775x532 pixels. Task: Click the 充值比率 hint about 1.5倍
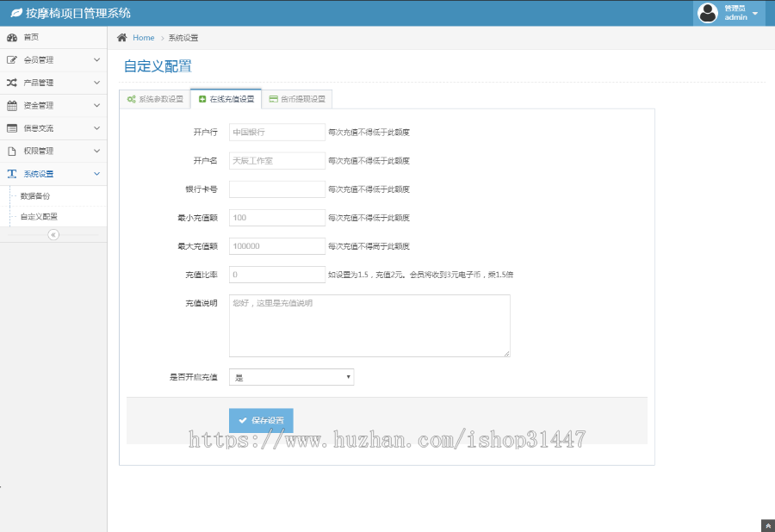tap(420, 275)
